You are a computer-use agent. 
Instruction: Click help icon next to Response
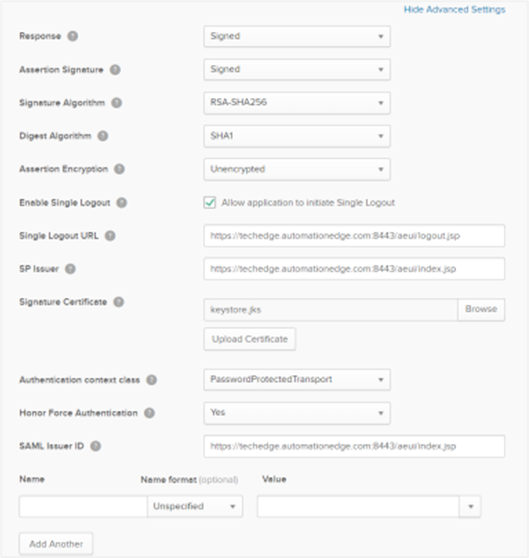73,36
